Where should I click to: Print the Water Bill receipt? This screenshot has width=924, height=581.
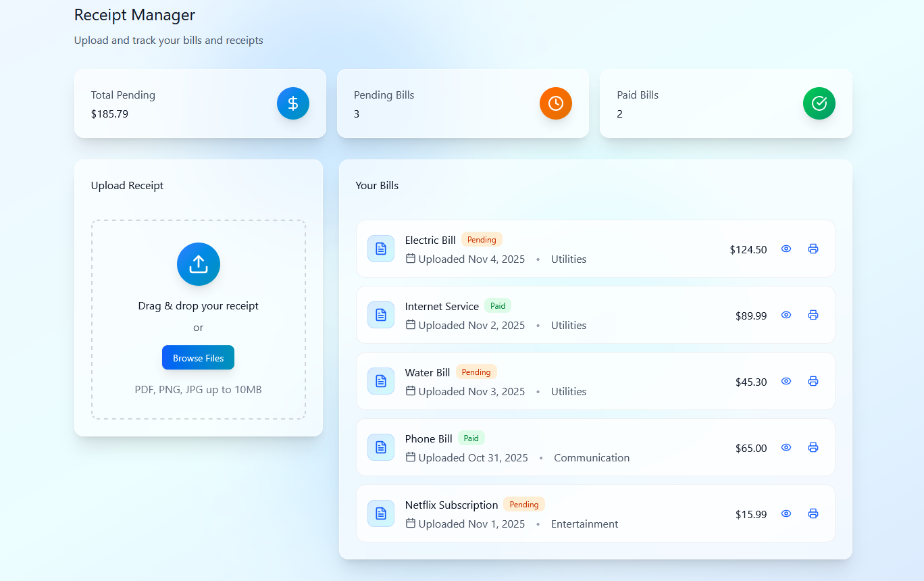pos(813,381)
